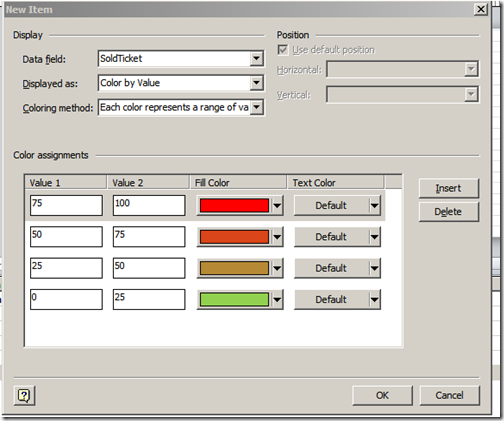Open the Displayed as dropdown
504x421 pixels.
pos(256,83)
